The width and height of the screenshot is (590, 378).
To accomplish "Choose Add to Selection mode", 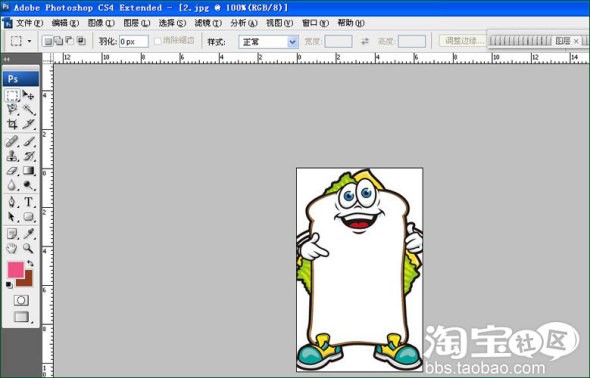I will 58,41.
